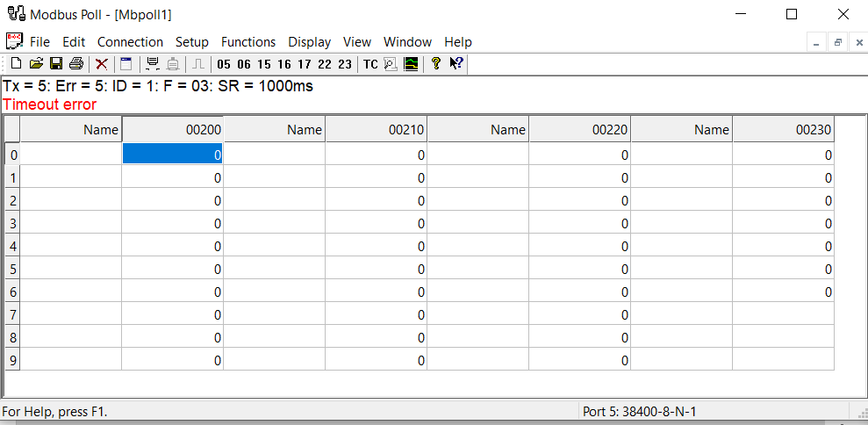The height and width of the screenshot is (425, 868).
Task: Open the Connection menu
Action: click(130, 42)
